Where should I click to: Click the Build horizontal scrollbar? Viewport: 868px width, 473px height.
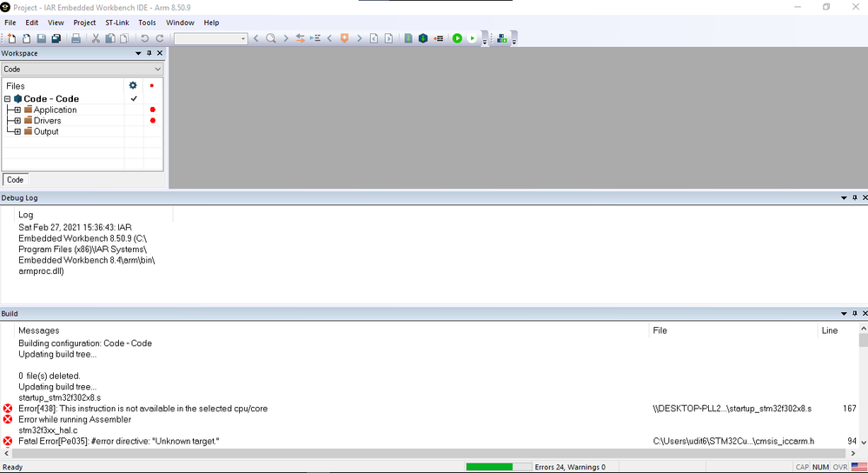[x=429, y=453]
